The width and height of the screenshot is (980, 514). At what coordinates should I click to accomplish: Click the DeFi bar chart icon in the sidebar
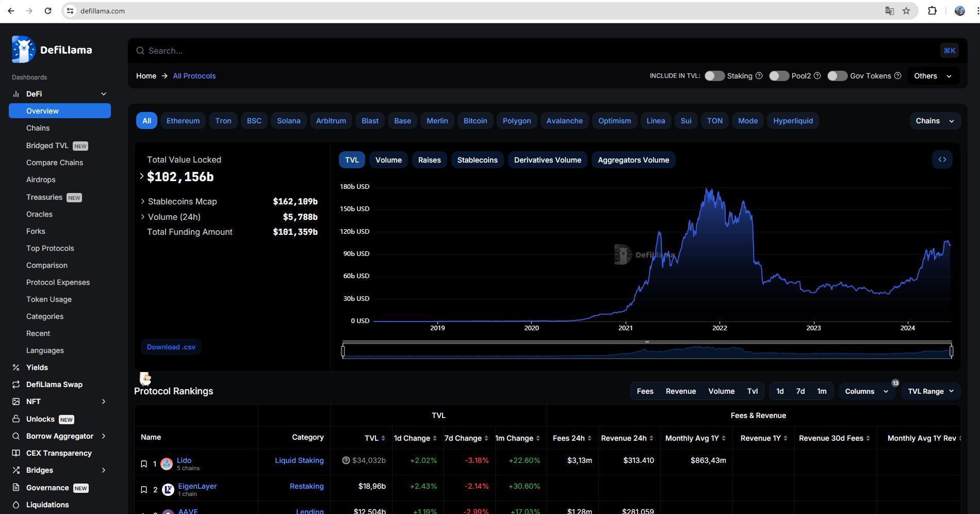(16, 94)
